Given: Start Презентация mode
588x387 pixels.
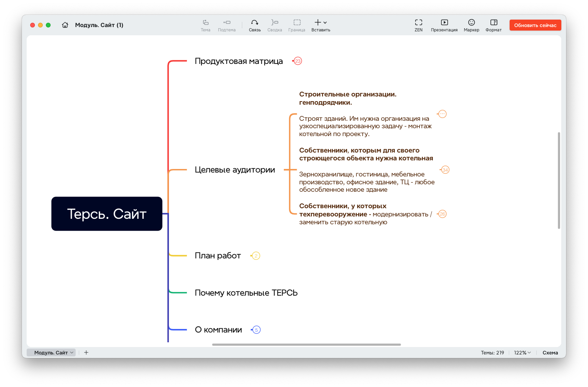Looking at the screenshot, I should (444, 25).
